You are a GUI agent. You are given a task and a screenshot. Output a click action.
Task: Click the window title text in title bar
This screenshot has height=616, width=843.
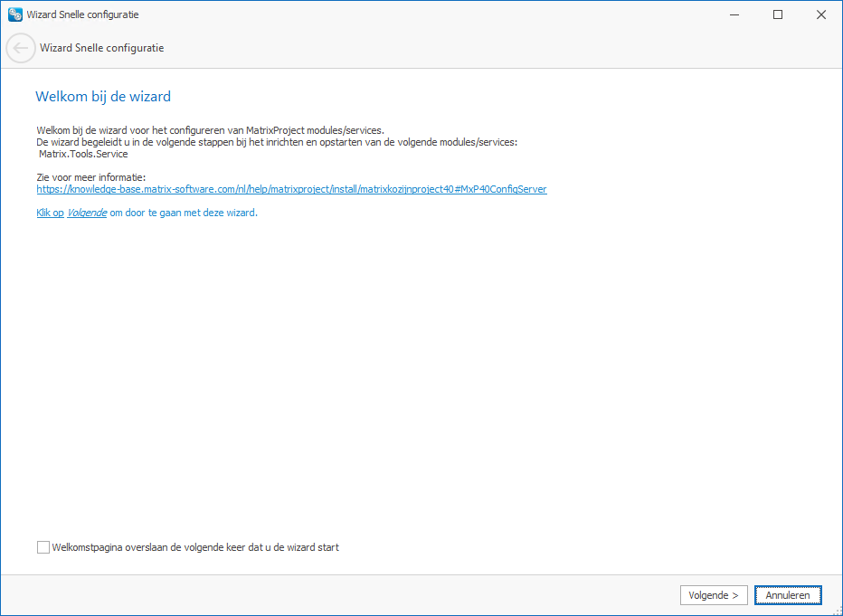point(83,14)
